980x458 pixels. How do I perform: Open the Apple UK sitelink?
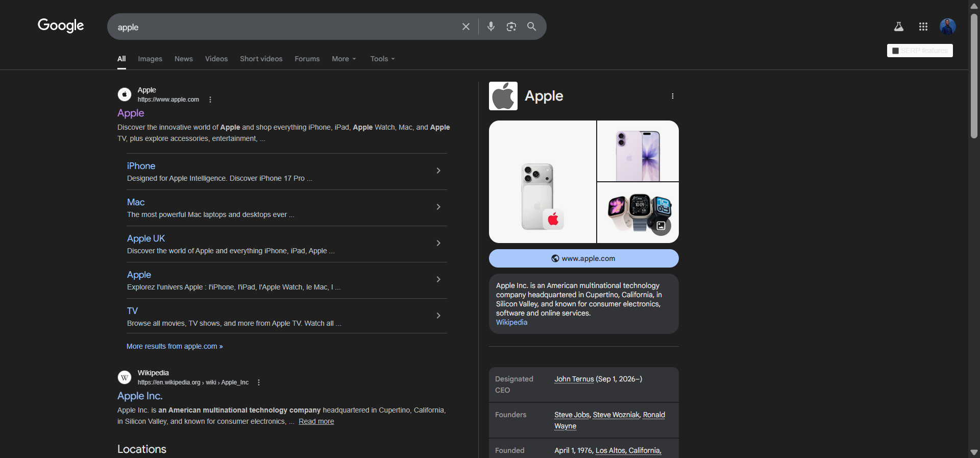tap(146, 238)
